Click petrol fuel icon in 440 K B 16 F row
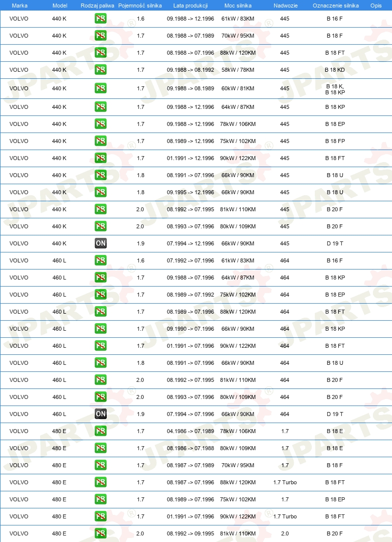 [100, 19]
